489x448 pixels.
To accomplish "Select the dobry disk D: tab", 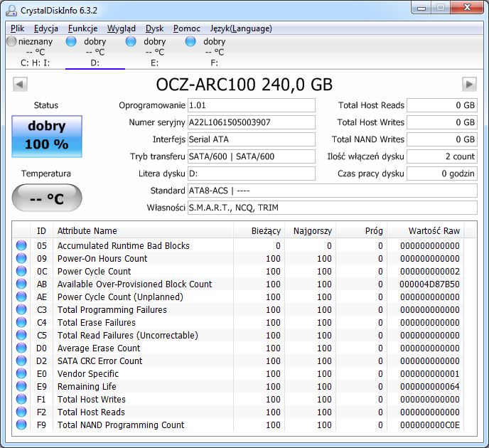I will point(95,52).
